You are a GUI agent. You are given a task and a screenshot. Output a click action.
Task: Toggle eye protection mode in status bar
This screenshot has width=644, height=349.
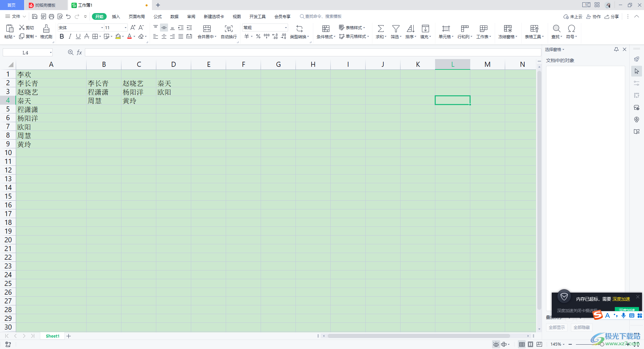(496, 344)
